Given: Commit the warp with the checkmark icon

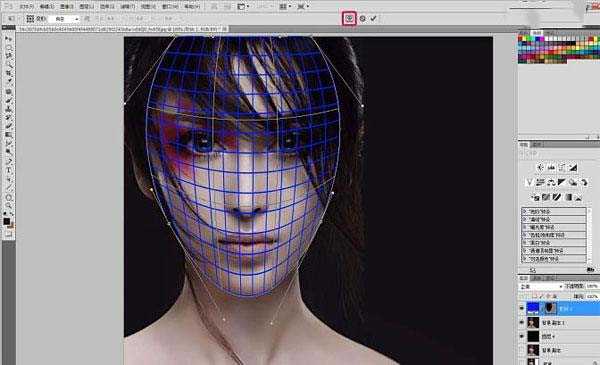Looking at the screenshot, I should (x=373, y=18).
